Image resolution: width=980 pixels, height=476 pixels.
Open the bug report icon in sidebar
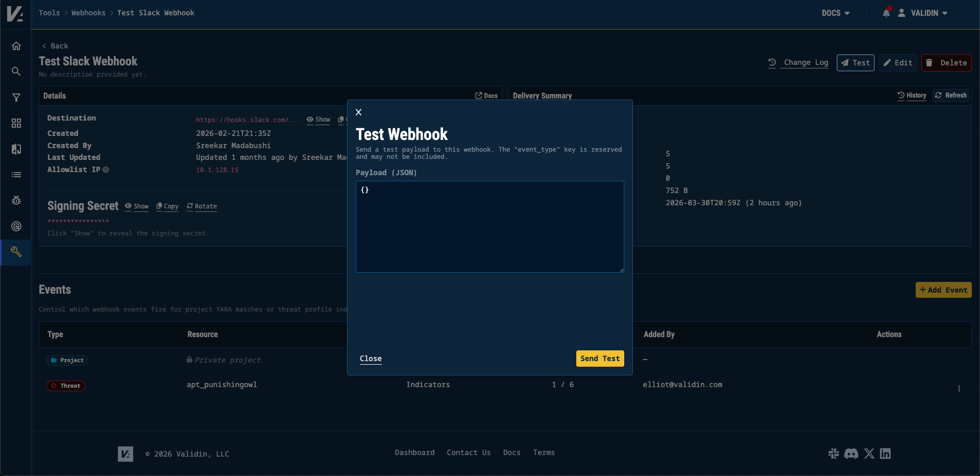[x=16, y=200]
